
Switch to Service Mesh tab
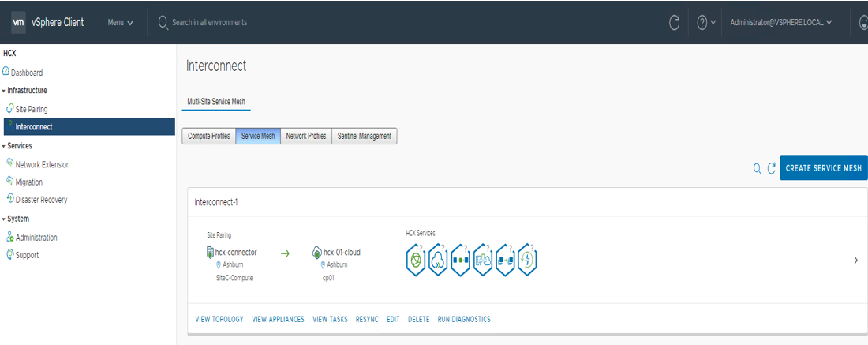click(258, 137)
